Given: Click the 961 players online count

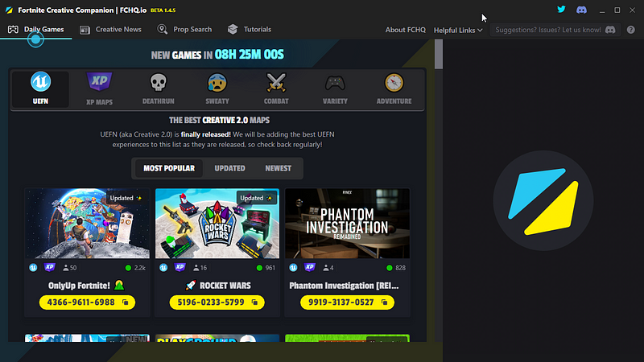Looking at the screenshot, I should click(x=266, y=268).
